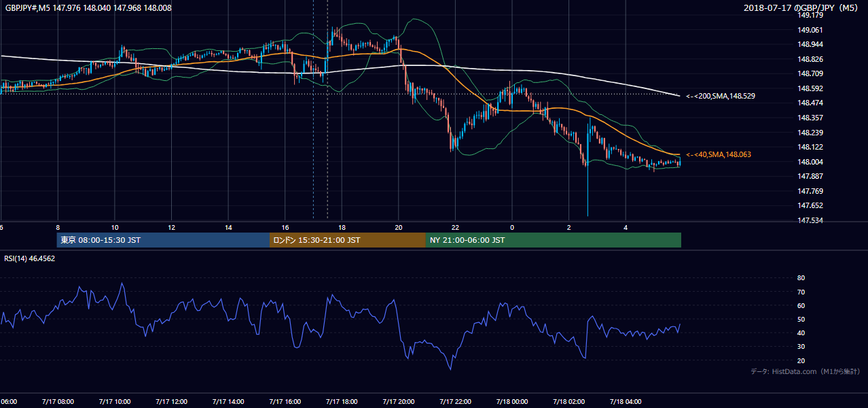Click hour tick 18 under the price chart
The width and height of the screenshot is (868, 408).
(x=342, y=228)
